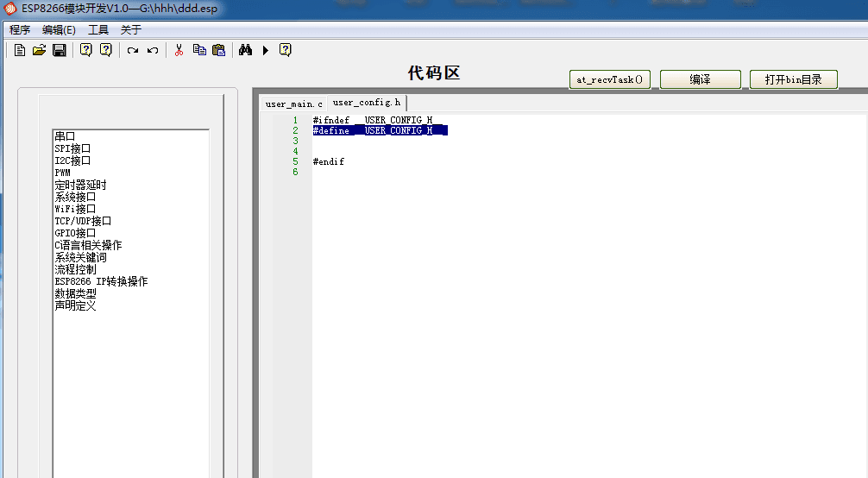Open the 编辑(E) menu
This screenshot has width=868, height=478.
[59, 29]
